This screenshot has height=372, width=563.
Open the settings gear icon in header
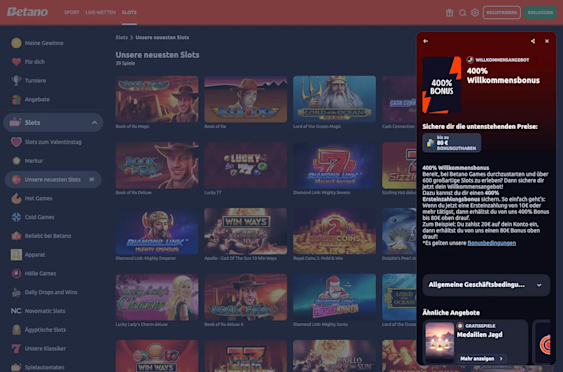[x=475, y=13]
